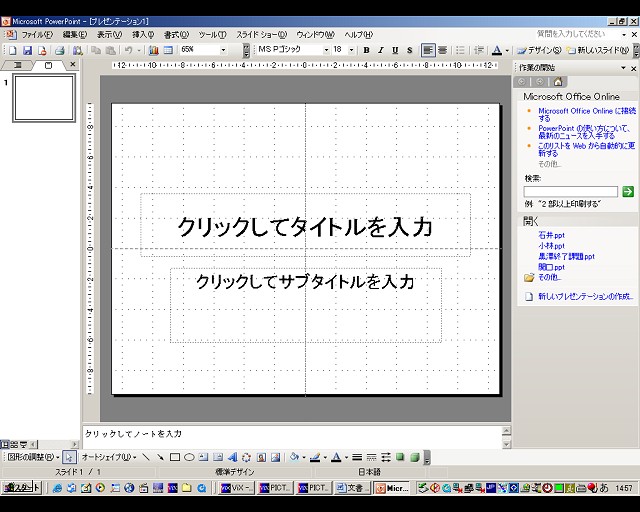Select the vertical text box tool
The width and height of the screenshot is (640, 512).
218,457
